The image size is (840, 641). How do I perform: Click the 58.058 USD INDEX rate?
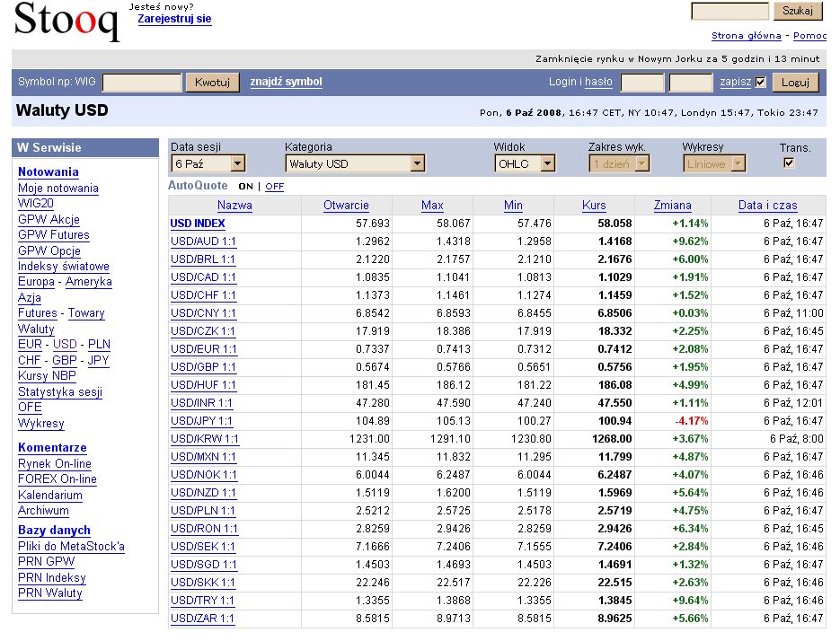click(x=615, y=224)
